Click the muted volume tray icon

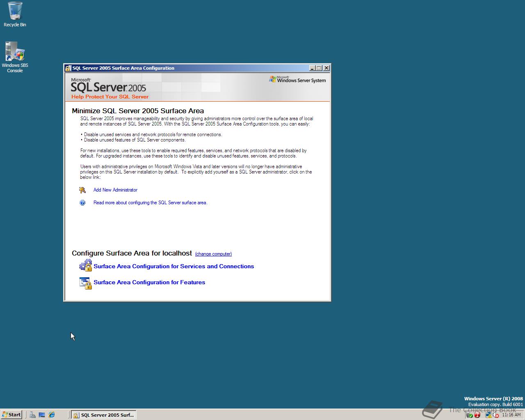pos(496,415)
